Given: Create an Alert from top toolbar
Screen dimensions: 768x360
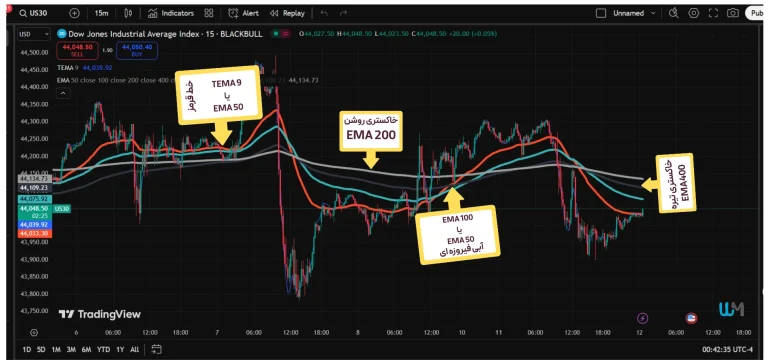Looking at the screenshot, I should [x=243, y=13].
